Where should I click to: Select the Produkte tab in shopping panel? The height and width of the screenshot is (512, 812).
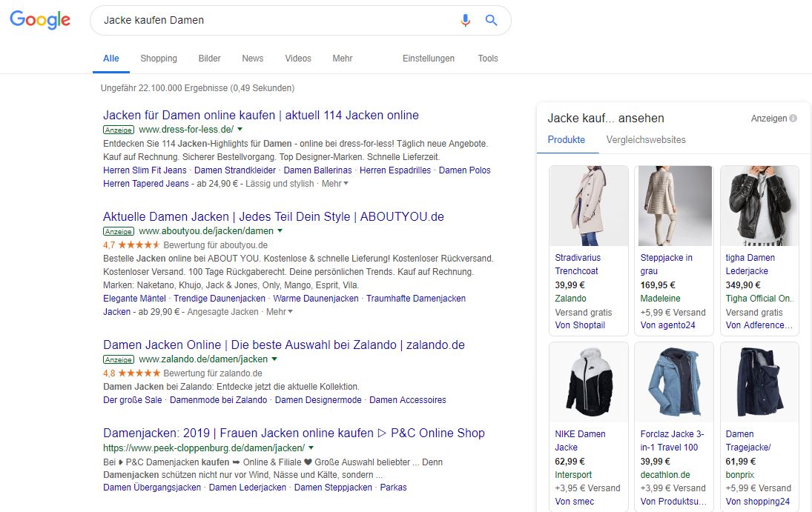point(566,140)
